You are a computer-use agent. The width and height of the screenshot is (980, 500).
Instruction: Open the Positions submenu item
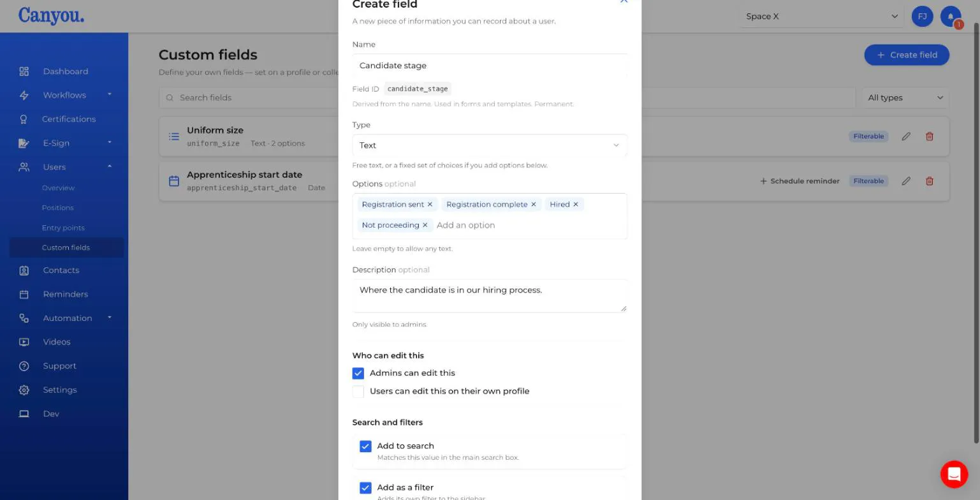tap(57, 208)
